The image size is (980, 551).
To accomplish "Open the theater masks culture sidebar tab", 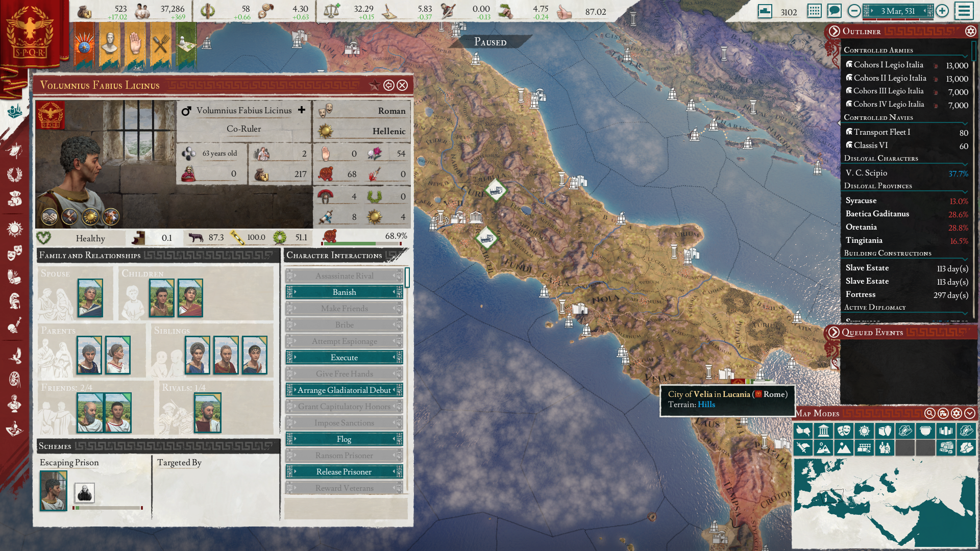I will pyautogui.click(x=14, y=253).
